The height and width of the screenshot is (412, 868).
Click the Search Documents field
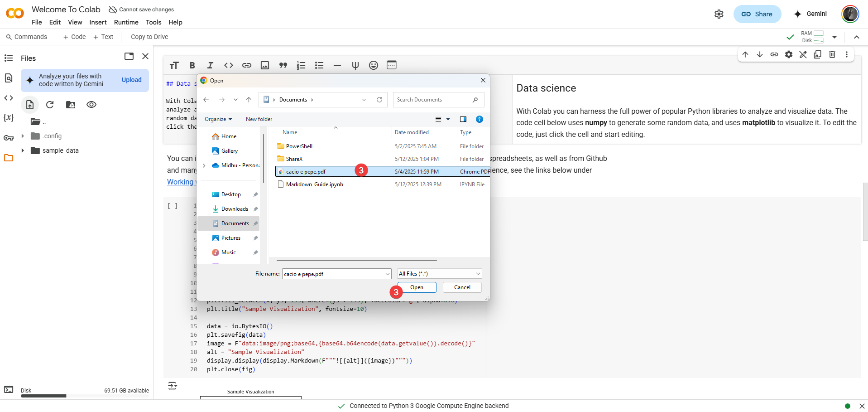438,100
